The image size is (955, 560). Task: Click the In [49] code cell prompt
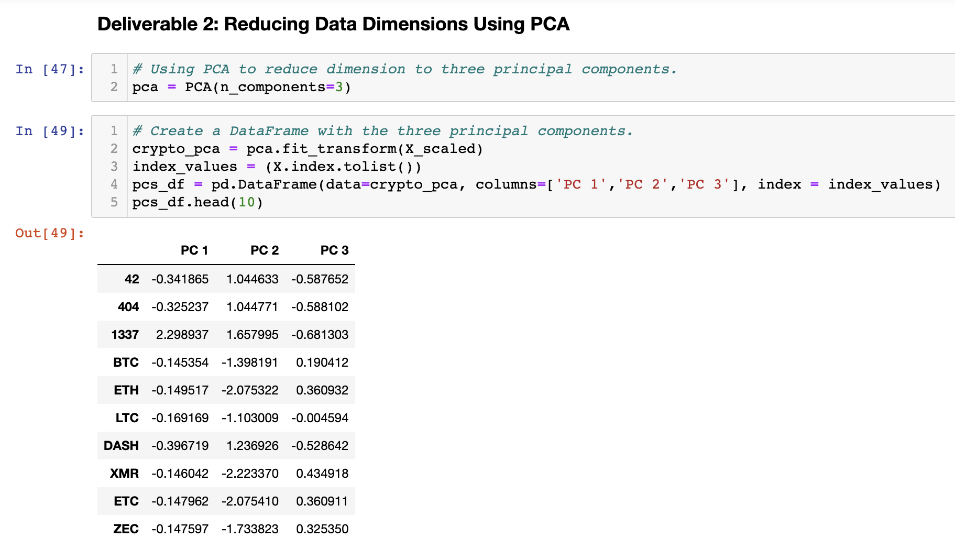[50, 131]
